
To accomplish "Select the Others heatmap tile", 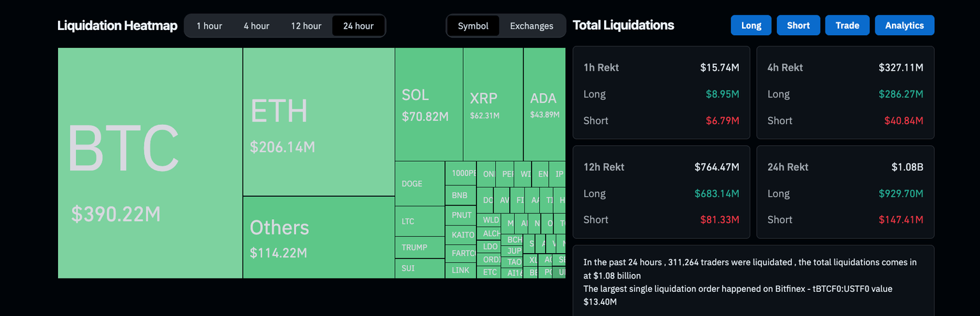I will pyautogui.click(x=318, y=237).
